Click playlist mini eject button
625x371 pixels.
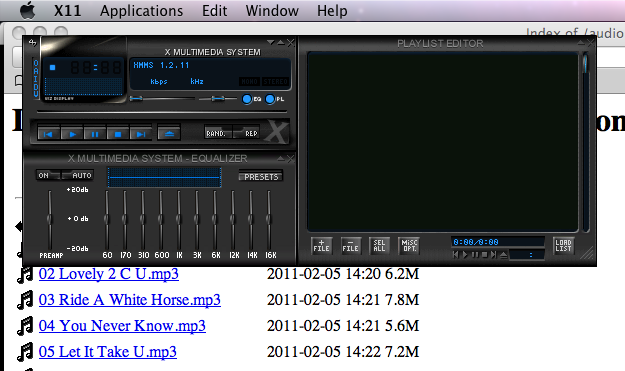503,254
